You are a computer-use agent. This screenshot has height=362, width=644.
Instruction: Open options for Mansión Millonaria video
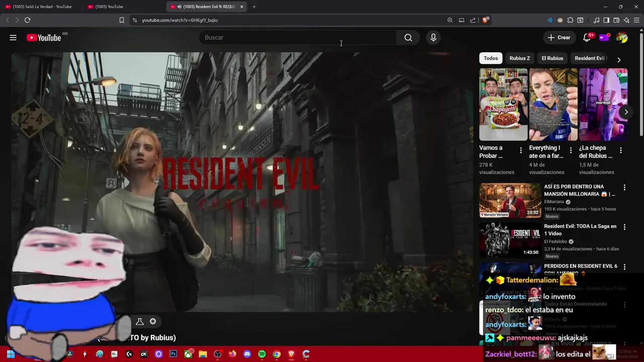pos(624,188)
